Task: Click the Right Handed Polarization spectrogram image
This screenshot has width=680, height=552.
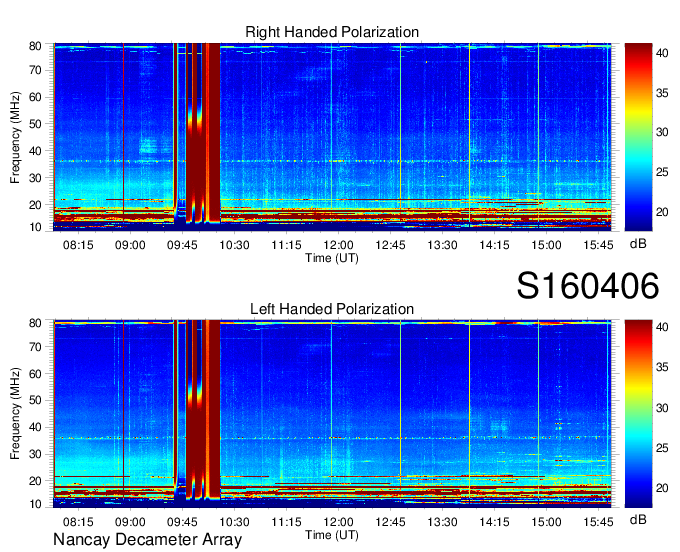Action: (x=332, y=137)
